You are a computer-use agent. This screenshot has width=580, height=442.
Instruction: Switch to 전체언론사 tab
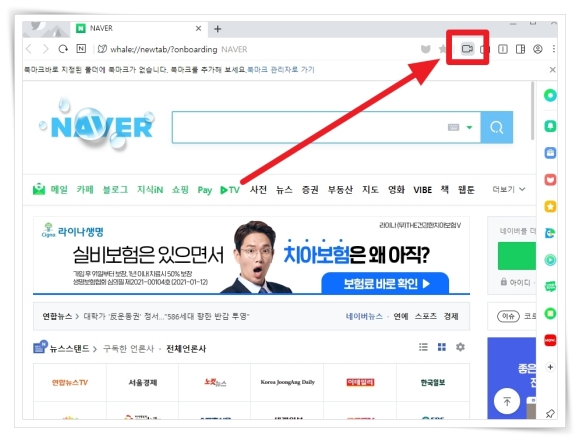[x=186, y=348]
